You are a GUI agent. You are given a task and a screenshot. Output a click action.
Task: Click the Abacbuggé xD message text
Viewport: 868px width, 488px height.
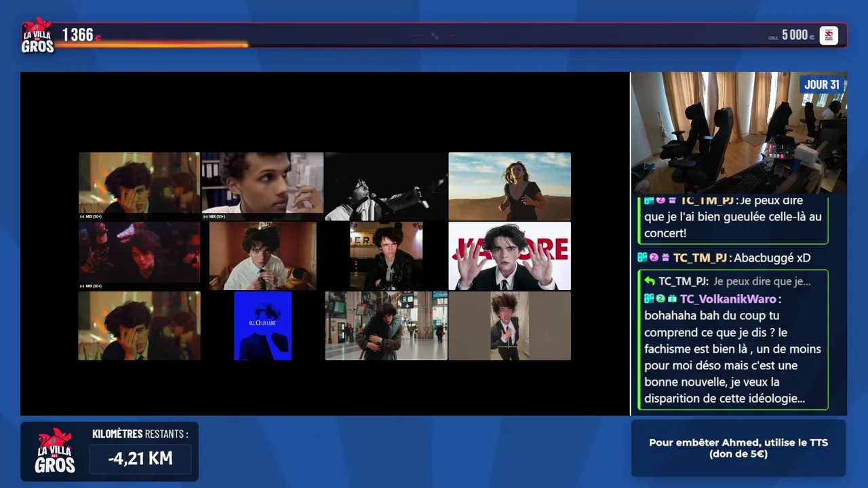[x=772, y=258]
